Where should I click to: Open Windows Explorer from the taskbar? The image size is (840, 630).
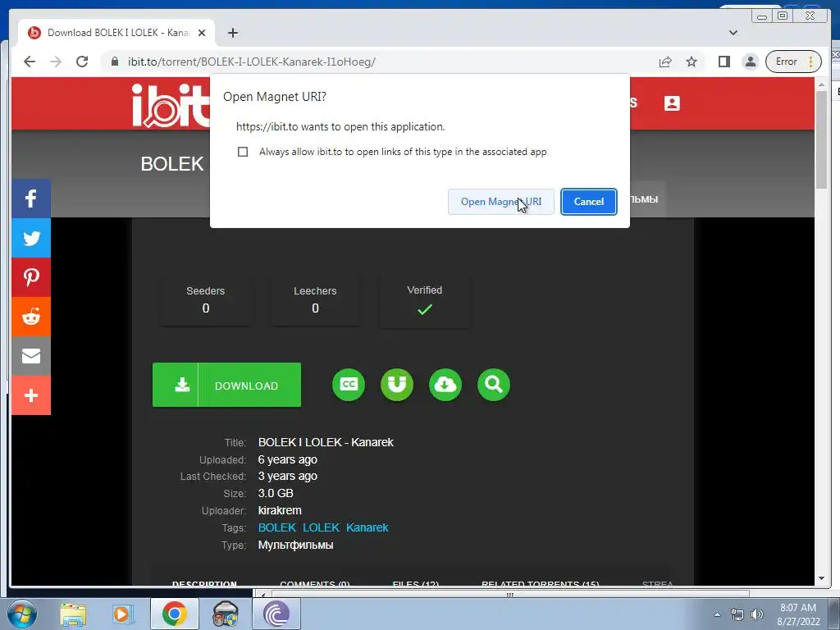[73, 614]
